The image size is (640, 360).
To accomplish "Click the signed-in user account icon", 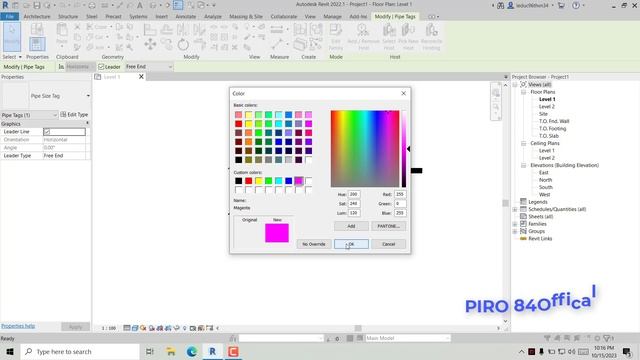I will [x=510, y=5].
